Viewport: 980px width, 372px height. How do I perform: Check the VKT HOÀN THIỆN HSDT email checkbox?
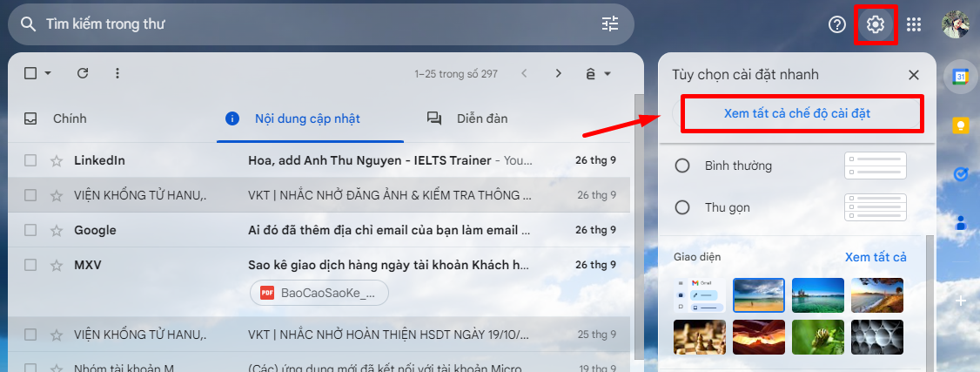tap(30, 335)
